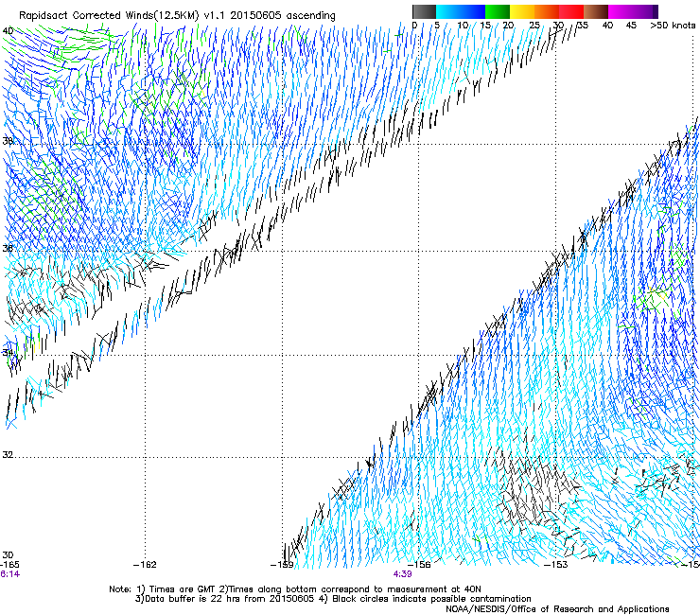Click the latitude label 30
This screenshot has height=615, width=700.
8,554
